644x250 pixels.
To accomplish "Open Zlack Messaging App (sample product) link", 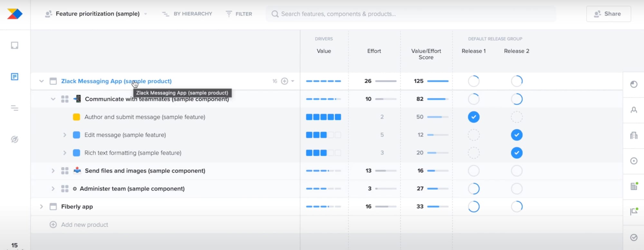I will [x=116, y=81].
